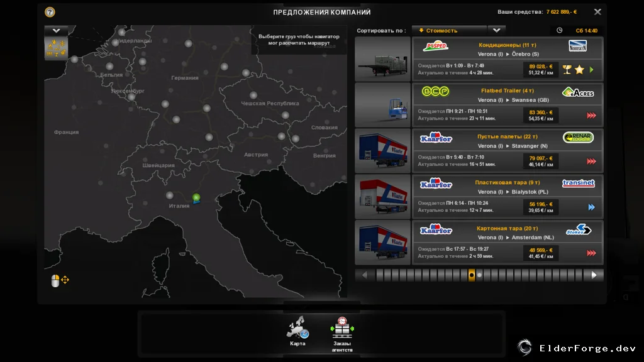The height and width of the screenshot is (362, 644).
Task: Click red urgency arrows on Swansea job
Action: click(591, 116)
